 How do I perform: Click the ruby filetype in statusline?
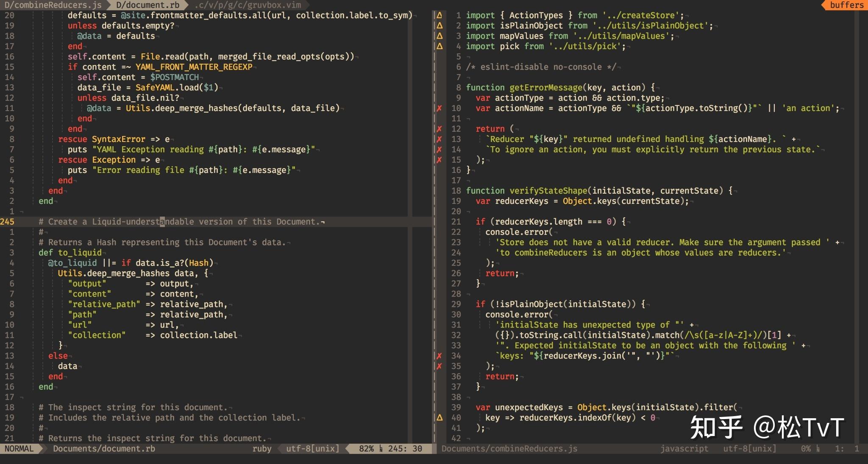[262, 448]
